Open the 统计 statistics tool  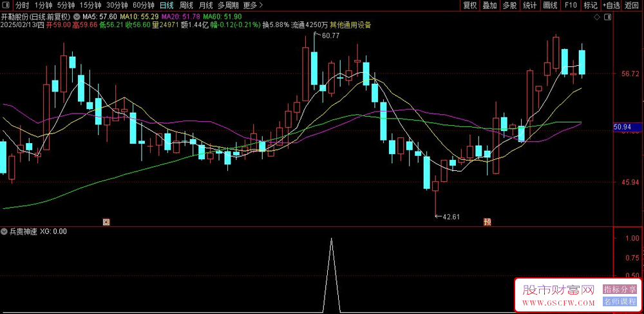(530, 5)
